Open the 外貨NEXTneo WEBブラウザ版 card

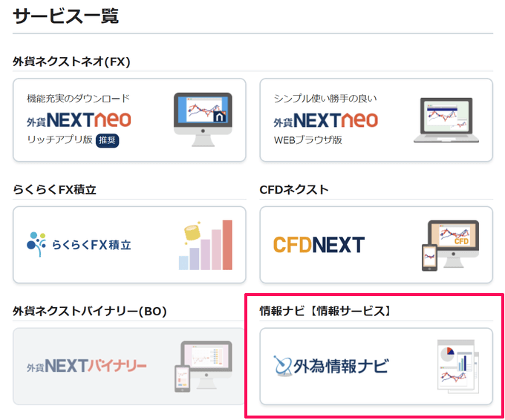pos(377,119)
